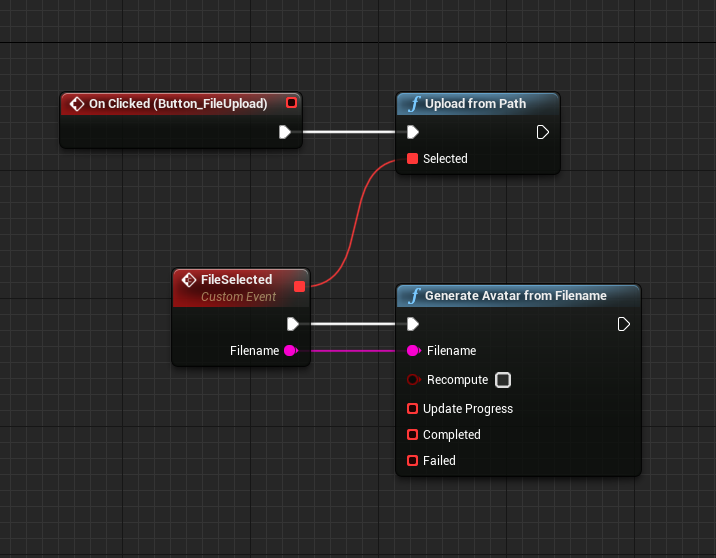Select the Upload from Path node header
Screen dimensions: 716x558
[475, 104]
